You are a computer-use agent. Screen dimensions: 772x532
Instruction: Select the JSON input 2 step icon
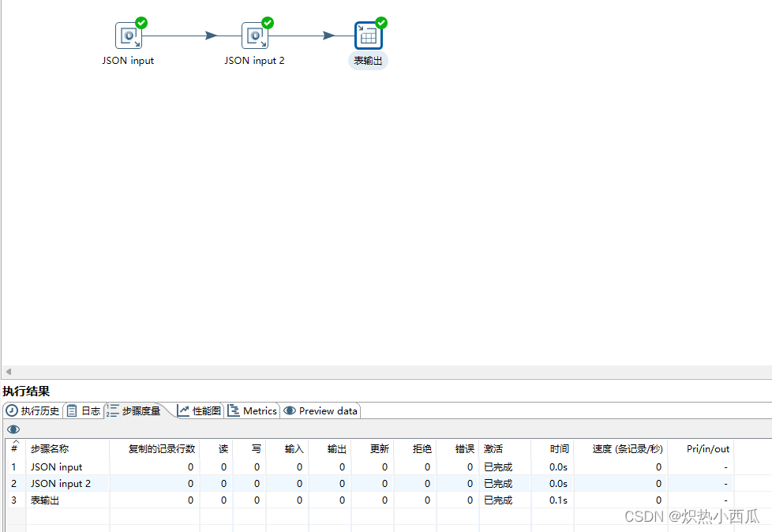coord(255,35)
